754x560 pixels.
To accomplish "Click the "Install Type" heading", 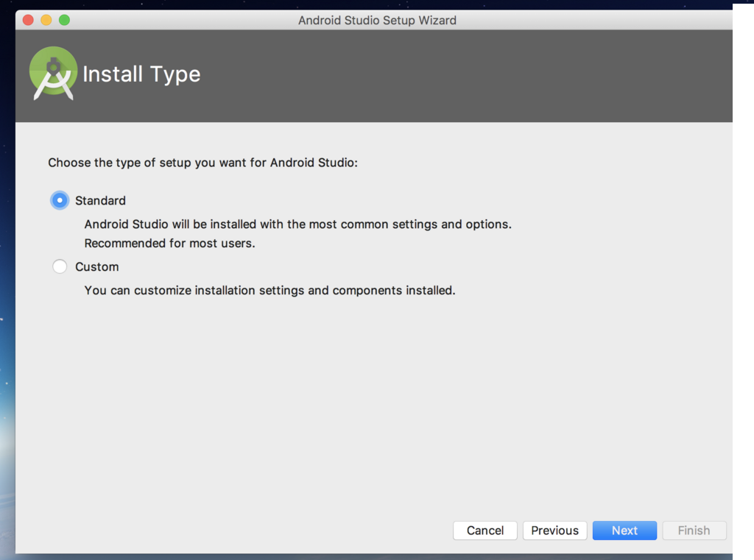I will click(141, 74).
